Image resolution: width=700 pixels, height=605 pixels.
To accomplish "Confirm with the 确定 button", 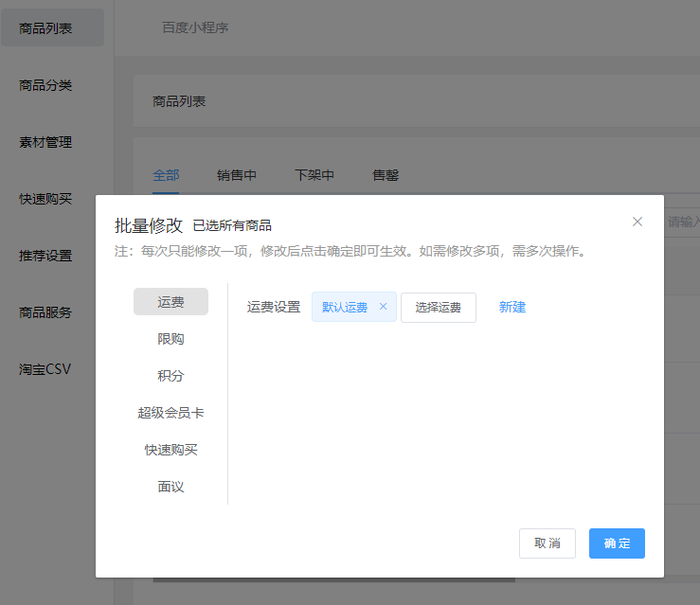I will 617,543.
